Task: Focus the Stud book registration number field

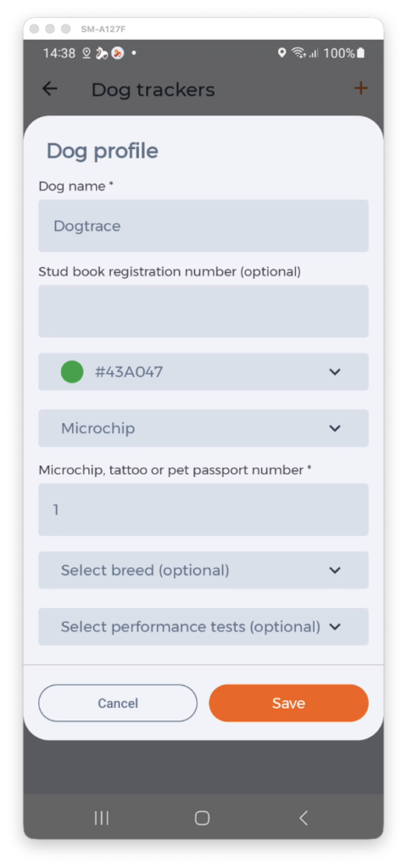Action: tap(203, 311)
